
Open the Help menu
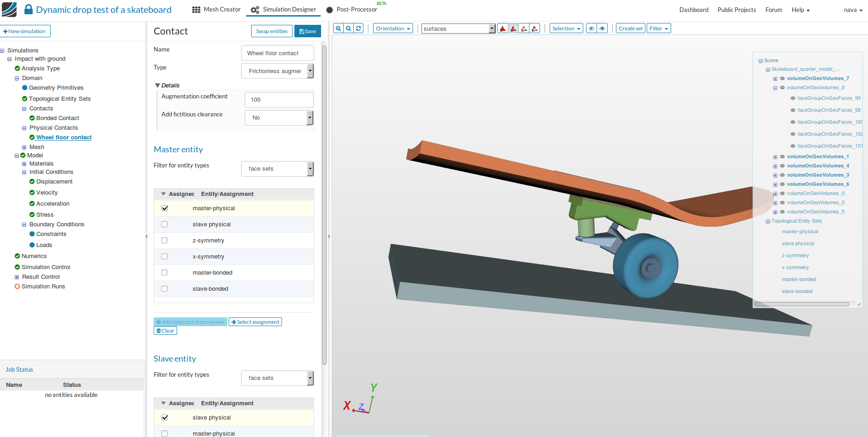[x=800, y=10]
